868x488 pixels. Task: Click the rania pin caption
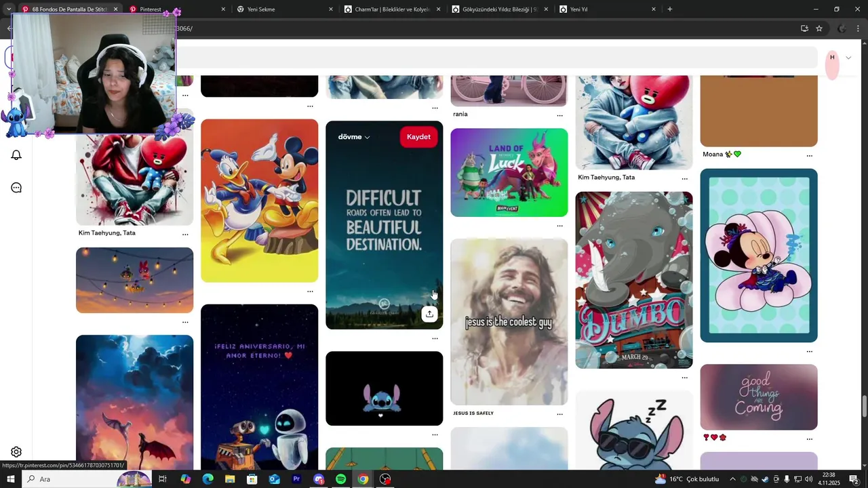pos(460,114)
